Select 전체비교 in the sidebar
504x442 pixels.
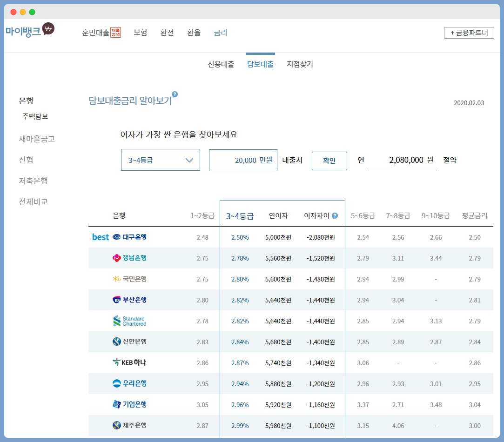pos(33,201)
